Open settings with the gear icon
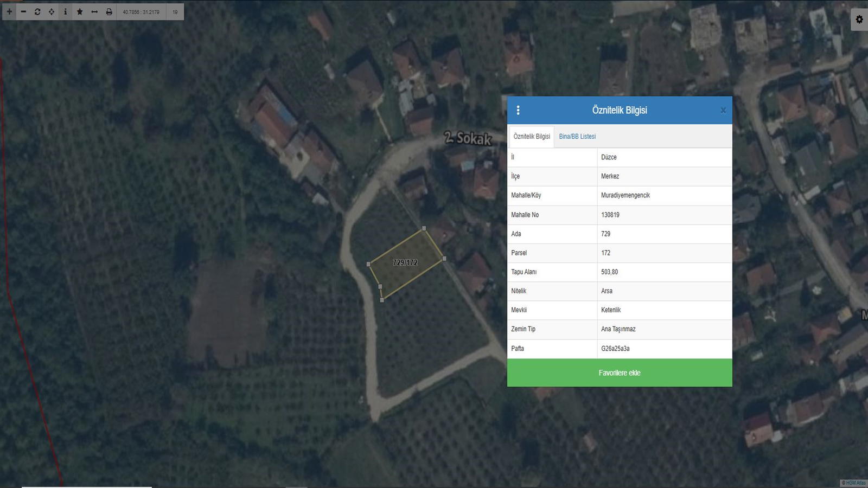Viewport: 868px width, 488px height. 859,20
